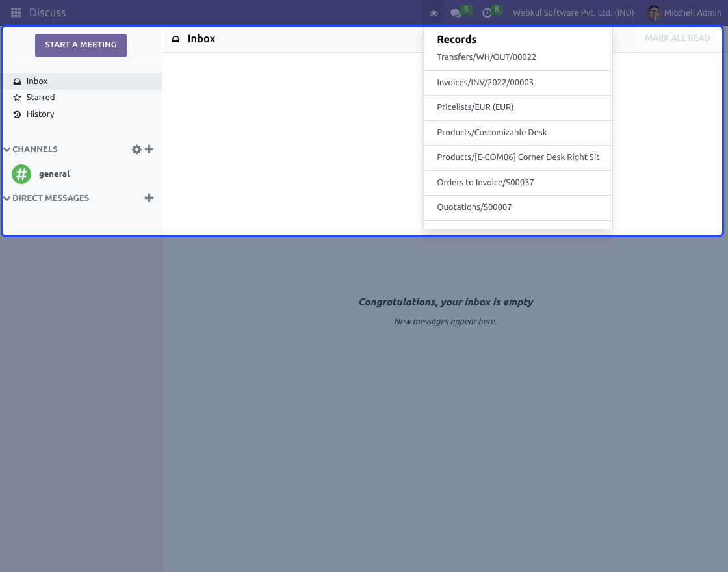Open record Transfers/WH/OUT/00022
The image size is (728, 572).
point(517,57)
